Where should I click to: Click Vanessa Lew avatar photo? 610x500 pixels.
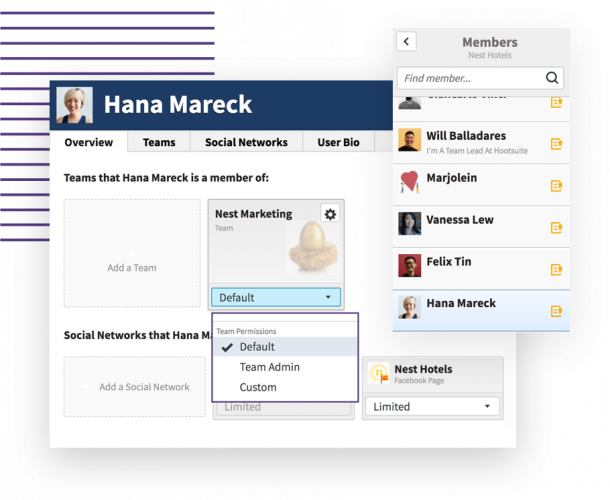(x=409, y=223)
